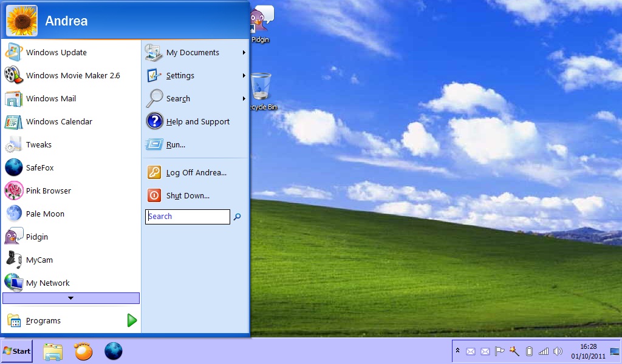Open the white flag notification tray icon

pyautogui.click(x=499, y=351)
